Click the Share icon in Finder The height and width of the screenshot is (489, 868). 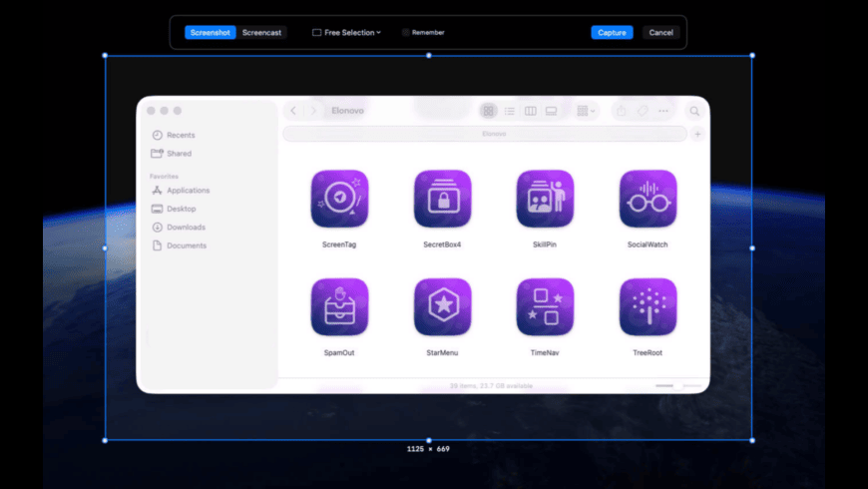click(622, 112)
